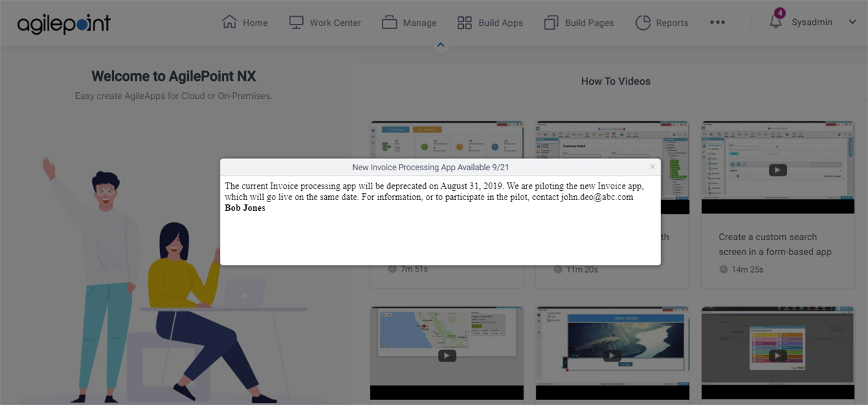Play the colorful list video thumbnail

778,355
